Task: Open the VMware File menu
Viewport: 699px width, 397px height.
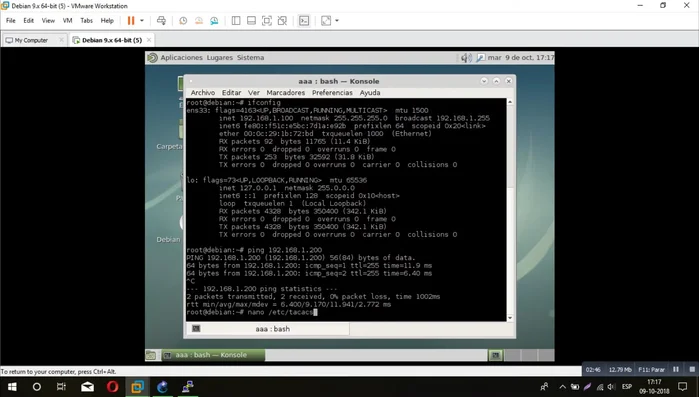Action: pyautogui.click(x=11, y=20)
